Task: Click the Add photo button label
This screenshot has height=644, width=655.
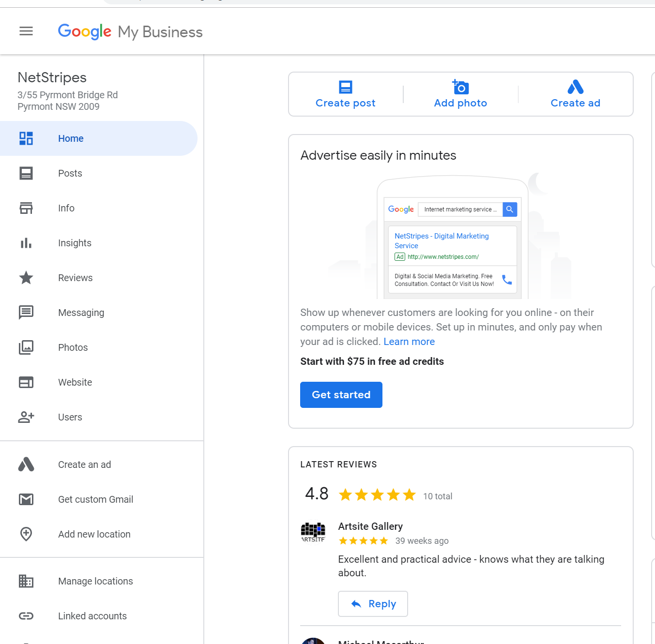Action: [x=460, y=103]
